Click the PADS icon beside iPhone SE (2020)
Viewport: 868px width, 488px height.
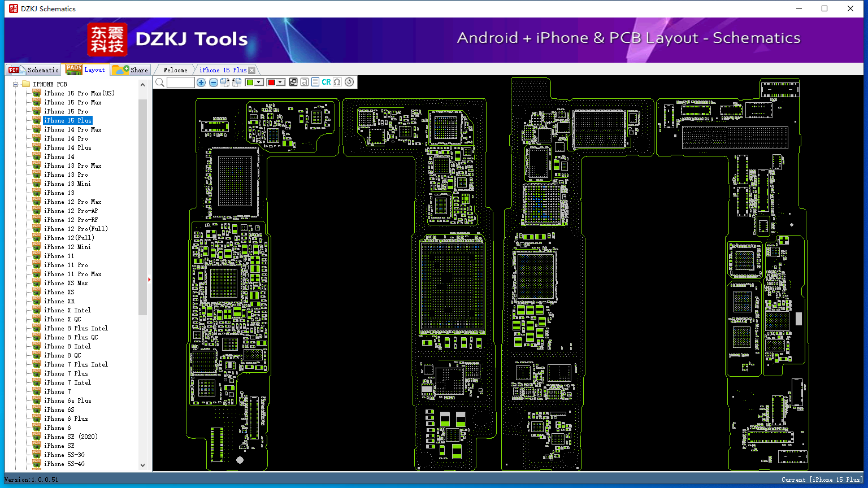coord(37,437)
